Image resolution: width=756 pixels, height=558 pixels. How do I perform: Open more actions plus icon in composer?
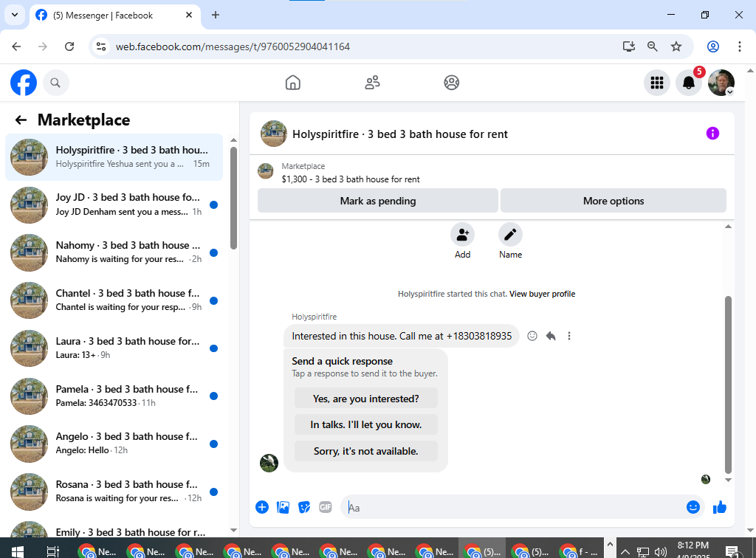[x=262, y=507]
